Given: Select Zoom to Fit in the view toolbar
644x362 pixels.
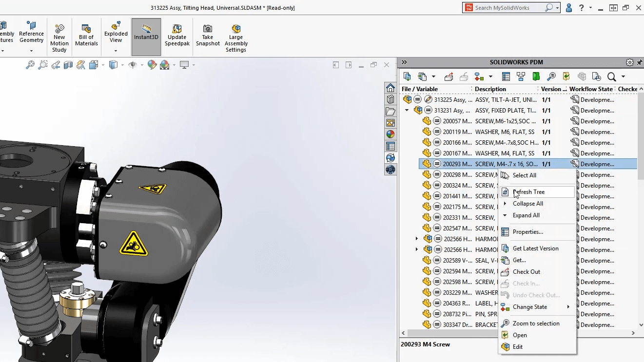Looking at the screenshot, I should [30, 64].
